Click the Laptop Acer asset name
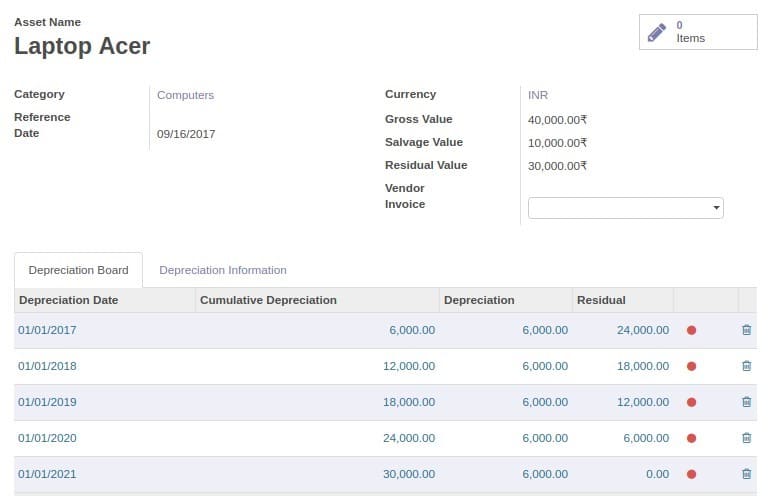771x496 pixels. [x=82, y=46]
